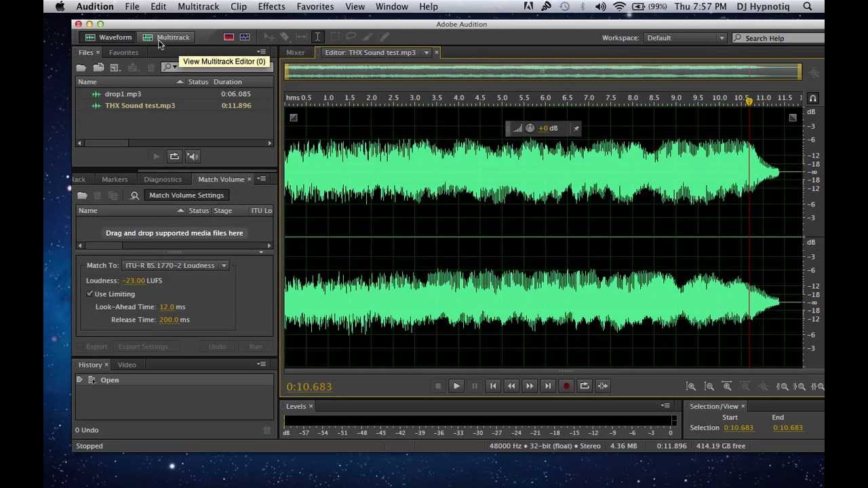
Task: Click Match Volume scan magnifier icon
Action: [x=134, y=195]
